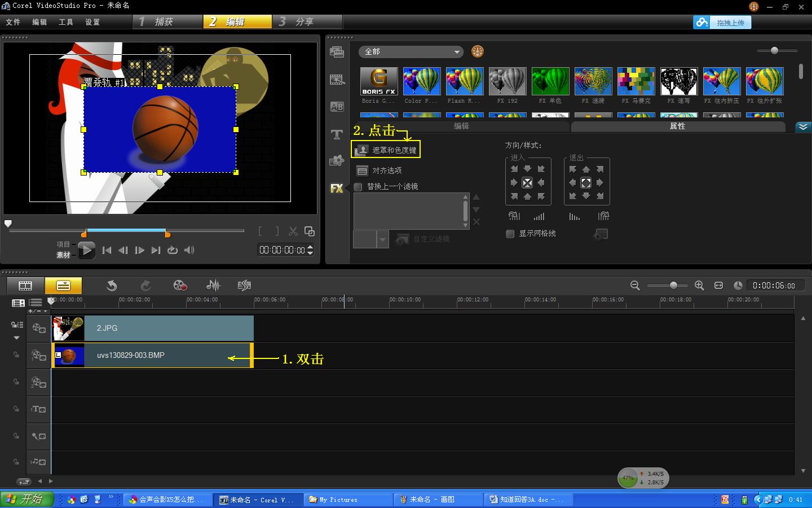Switch to the 分享 step tab

(304, 21)
